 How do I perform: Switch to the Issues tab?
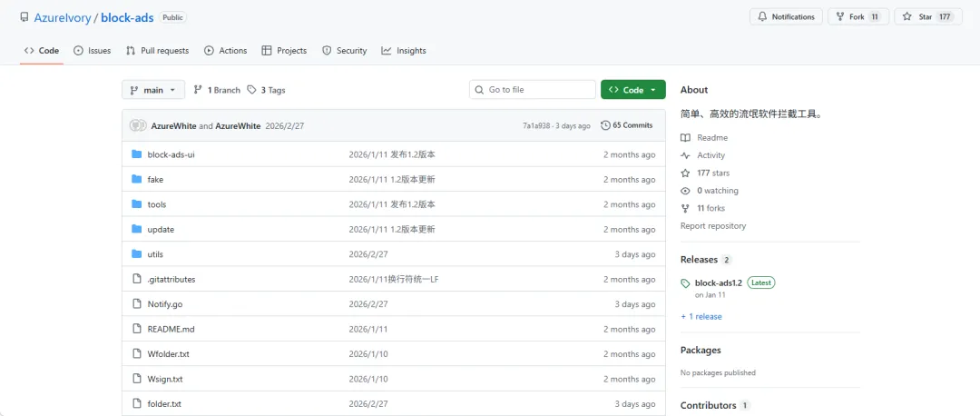(x=92, y=51)
